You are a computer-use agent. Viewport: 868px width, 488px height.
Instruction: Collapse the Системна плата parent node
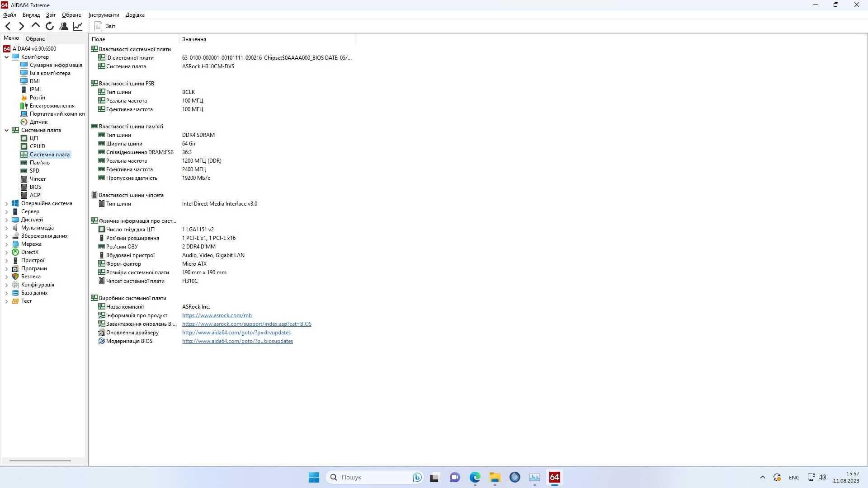pos(6,130)
